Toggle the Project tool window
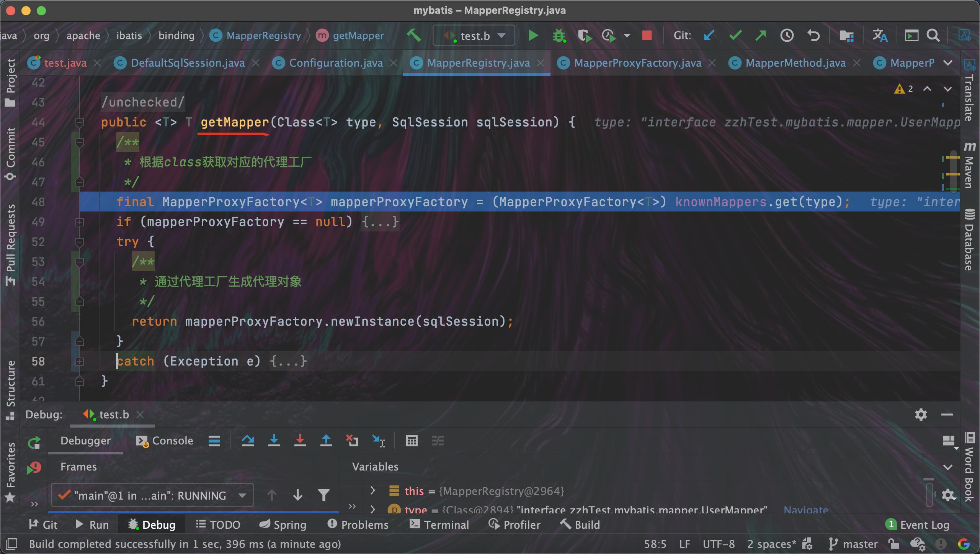Image resolution: width=980 pixels, height=554 pixels. point(10,83)
